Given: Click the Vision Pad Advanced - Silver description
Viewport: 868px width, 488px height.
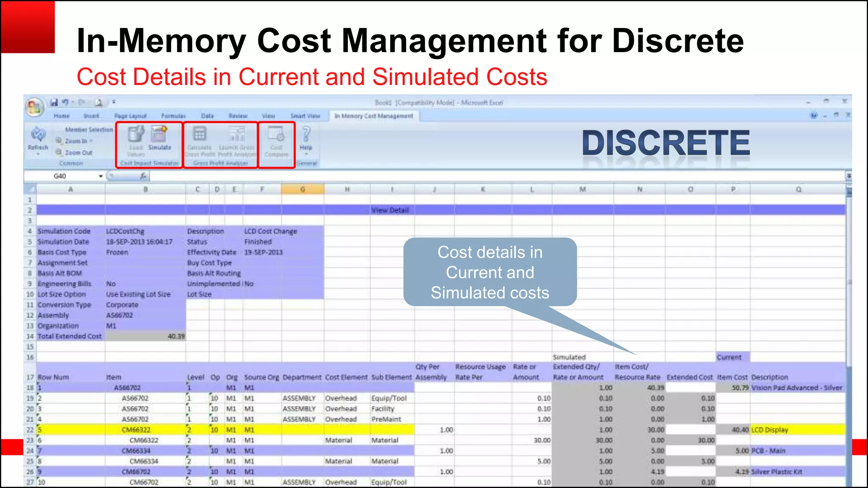Looking at the screenshot, I should tap(797, 388).
